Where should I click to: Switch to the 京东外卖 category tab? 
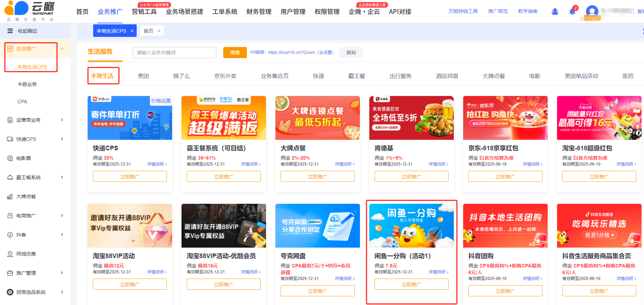click(x=225, y=76)
